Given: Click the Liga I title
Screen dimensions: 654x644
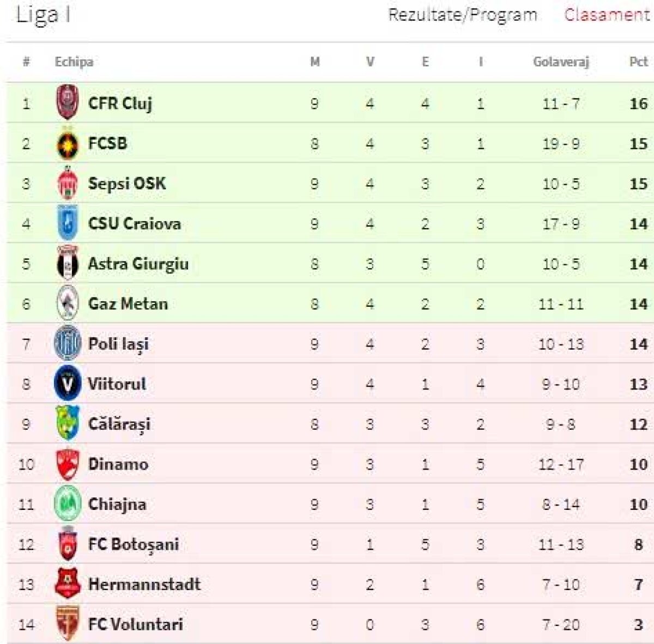Looking at the screenshot, I should pos(44,15).
